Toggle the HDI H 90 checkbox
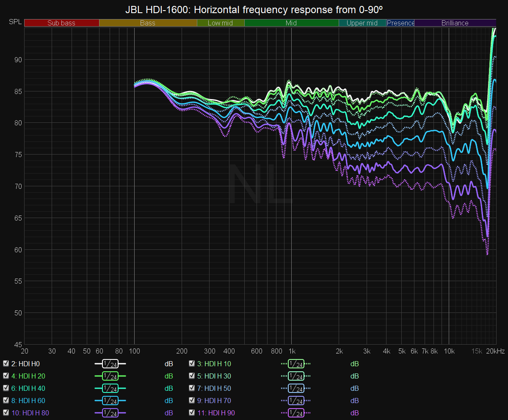The height and width of the screenshot is (420, 508). tap(192, 412)
